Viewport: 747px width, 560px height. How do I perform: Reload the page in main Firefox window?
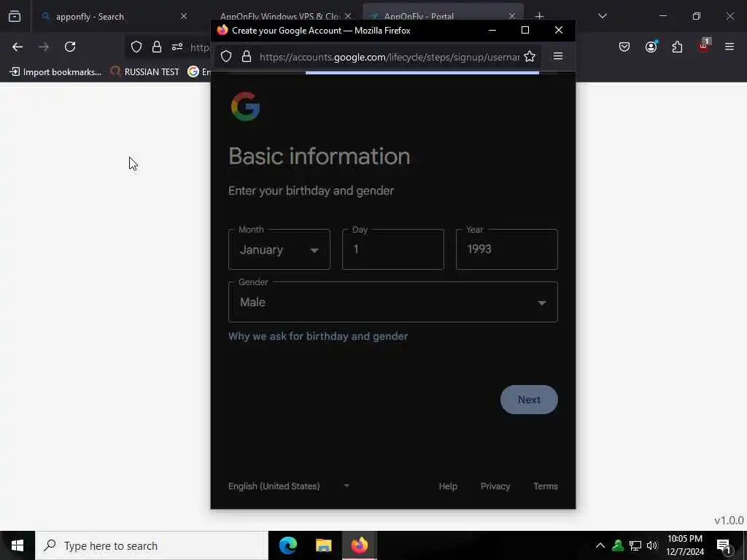[70, 47]
